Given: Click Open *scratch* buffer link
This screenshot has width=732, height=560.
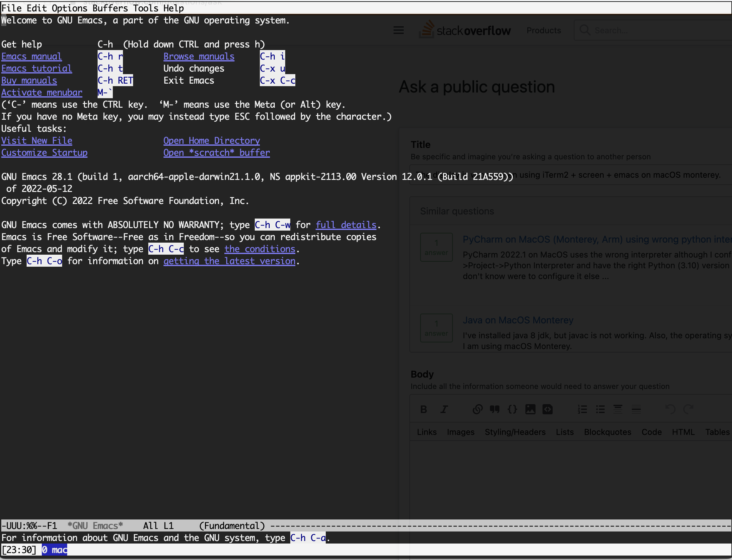Looking at the screenshot, I should click(x=216, y=153).
